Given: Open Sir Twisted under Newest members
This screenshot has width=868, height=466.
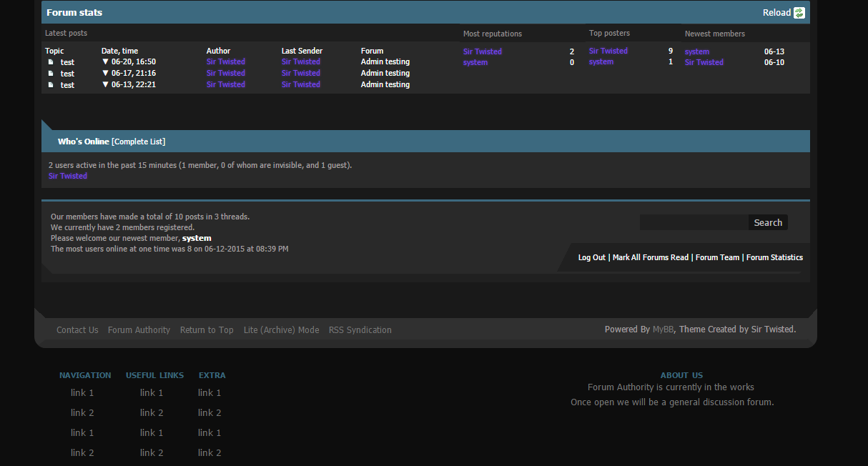Looking at the screenshot, I should (x=704, y=63).
